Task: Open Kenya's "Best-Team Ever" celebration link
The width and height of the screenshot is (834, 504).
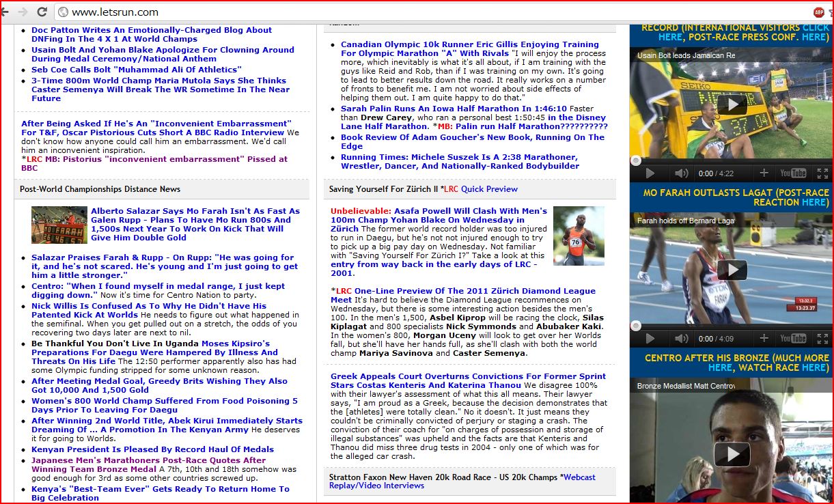Action: (161, 493)
